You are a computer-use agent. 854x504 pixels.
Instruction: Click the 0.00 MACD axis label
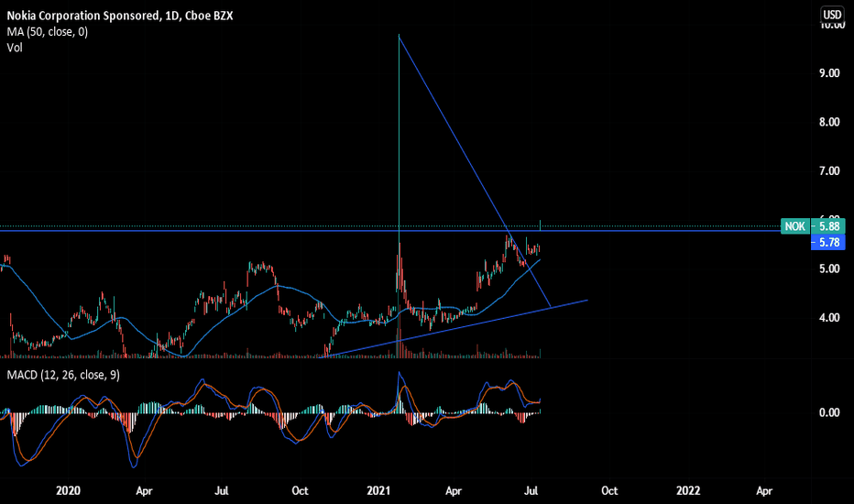coord(829,412)
